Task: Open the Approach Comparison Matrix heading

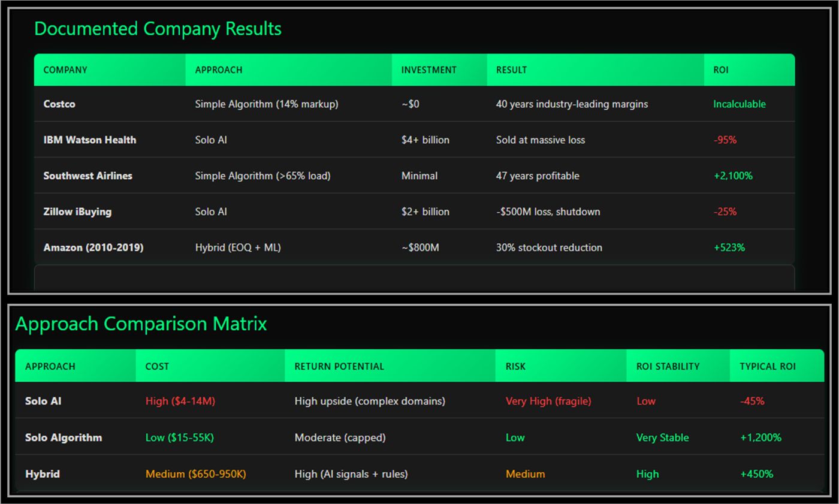Action: coord(141,324)
